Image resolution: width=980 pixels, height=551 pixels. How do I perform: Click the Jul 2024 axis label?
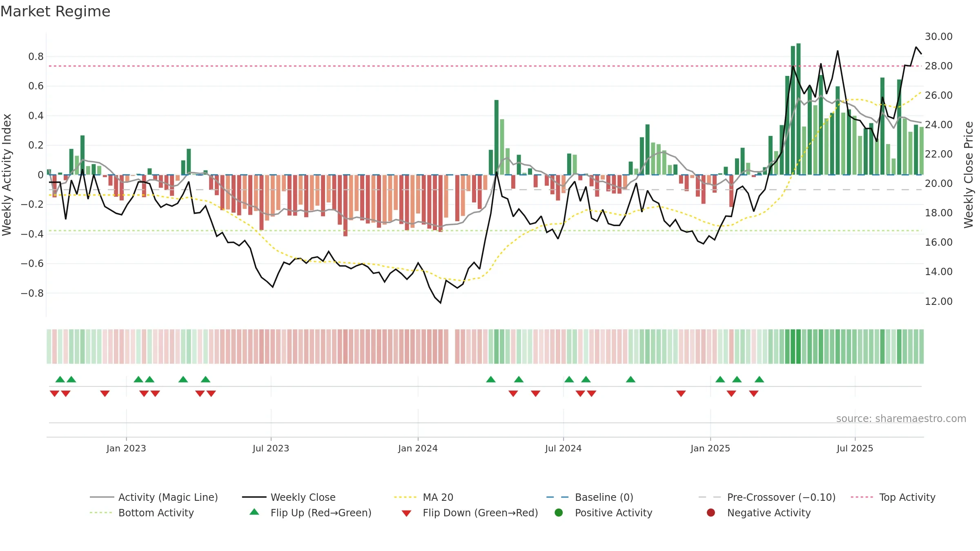(x=563, y=448)
